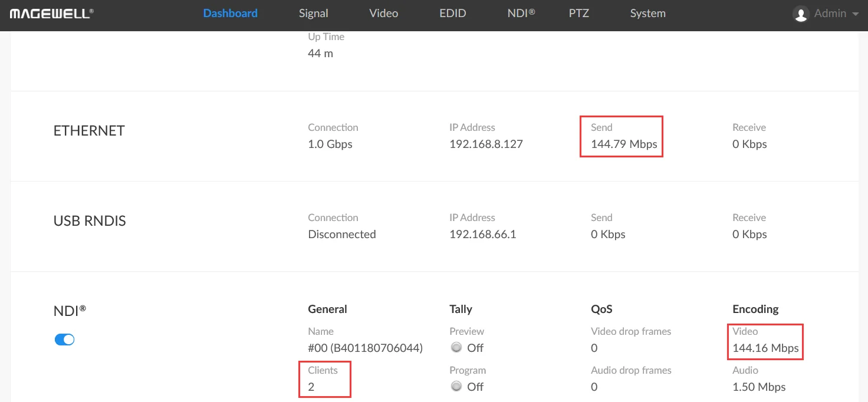This screenshot has width=868, height=402.
Task: Select the USB RNDIS Send value 0 Kbps
Action: [x=608, y=235]
